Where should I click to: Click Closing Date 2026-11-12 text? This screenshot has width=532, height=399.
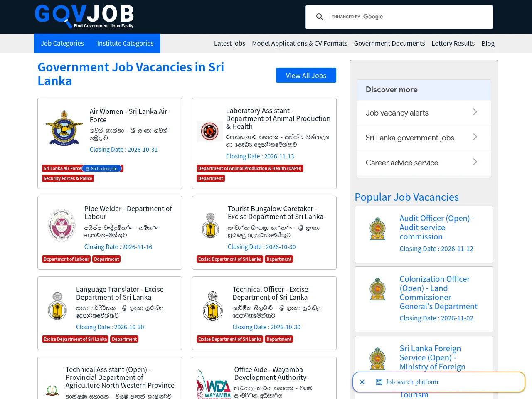click(436, 249)
